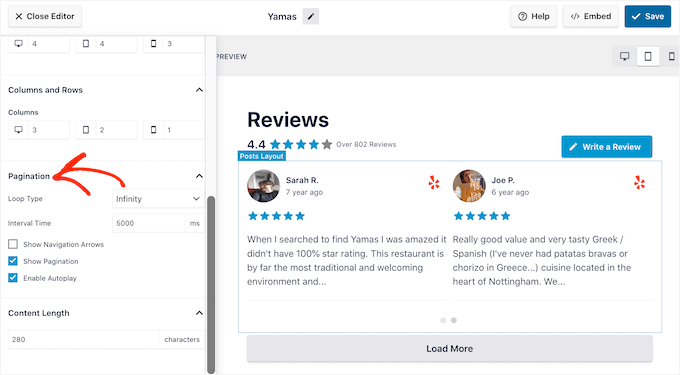Click the Posts Layout label
Screen dimensions: 680x375
click(262, 156)
